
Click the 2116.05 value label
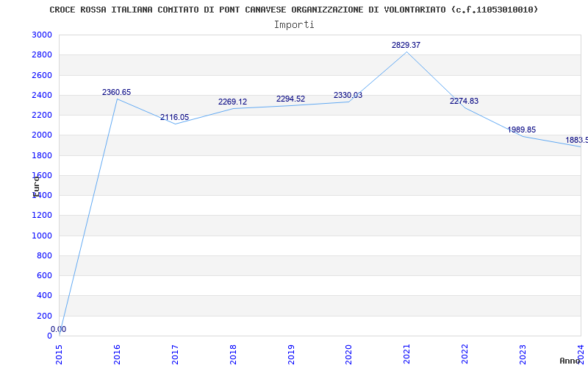pos(175,117)
